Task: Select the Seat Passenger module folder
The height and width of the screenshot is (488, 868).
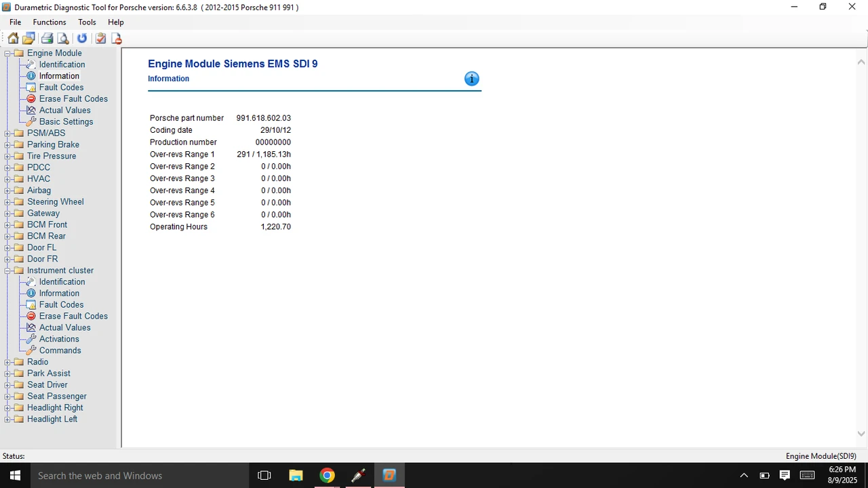Action: pos(57,396)
